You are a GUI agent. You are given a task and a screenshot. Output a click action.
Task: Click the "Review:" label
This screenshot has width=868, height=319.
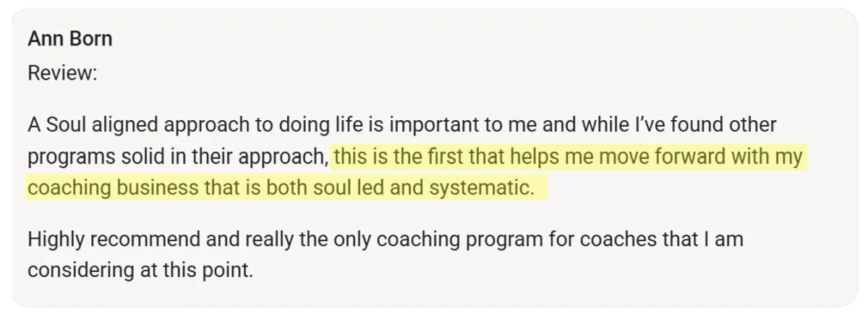tap(62, 73)
